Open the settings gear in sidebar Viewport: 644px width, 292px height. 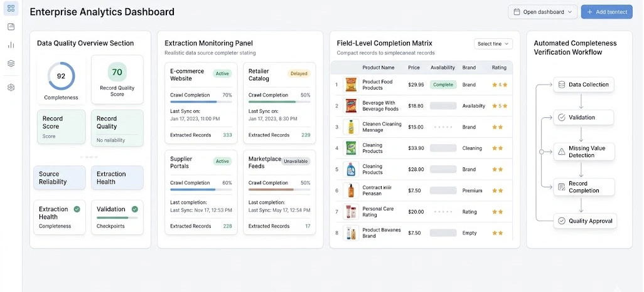tap(11, 87)
